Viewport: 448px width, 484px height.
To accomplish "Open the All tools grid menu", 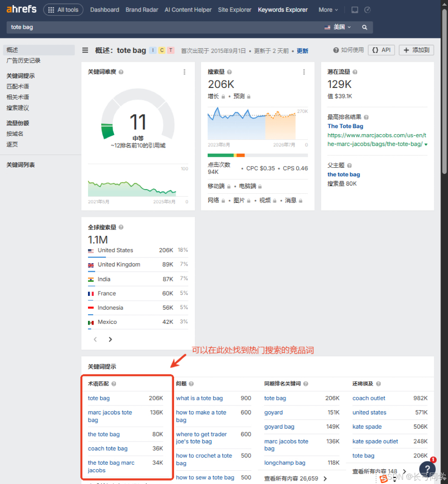I will point(63,9).
